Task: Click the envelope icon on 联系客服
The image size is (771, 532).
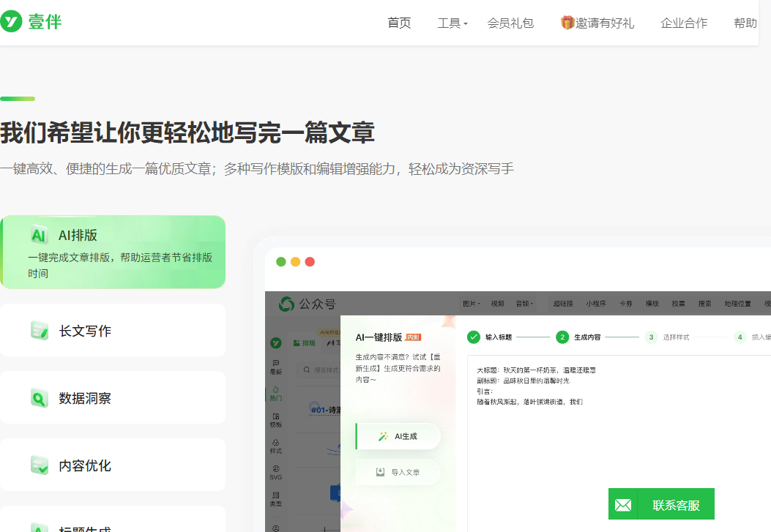Action: pyautogui.click(x=623, y=504)
